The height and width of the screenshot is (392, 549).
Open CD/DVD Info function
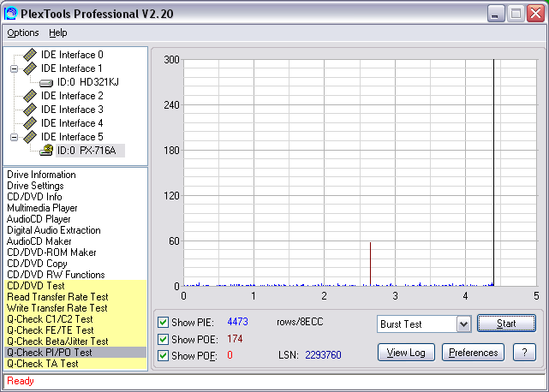click(34, 197)
